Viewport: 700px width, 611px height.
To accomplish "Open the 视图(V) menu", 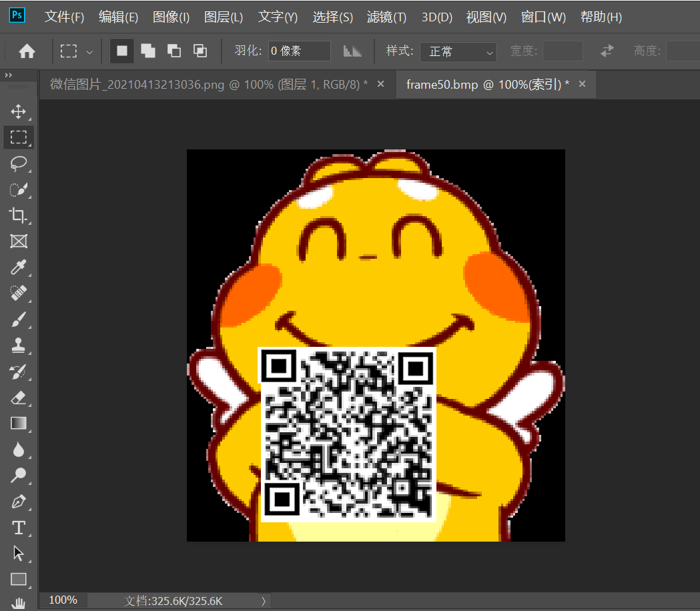I will pos(486,17).
